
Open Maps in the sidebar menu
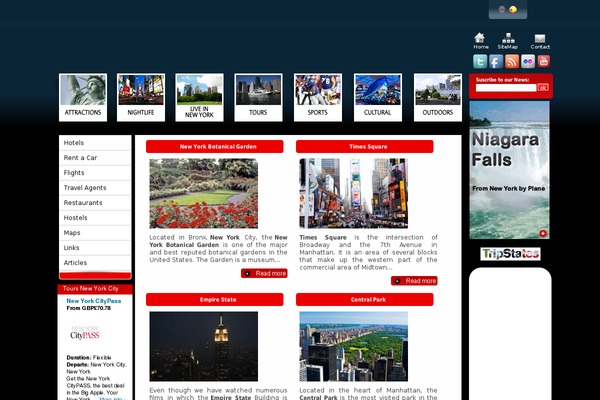coord(95,233)
